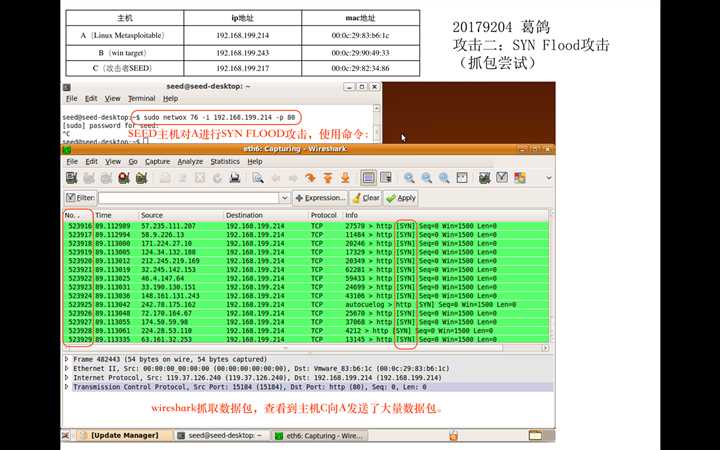Open the Expression... dialog button
Viewport: 720px width, 450px height.
coord(320,198)
